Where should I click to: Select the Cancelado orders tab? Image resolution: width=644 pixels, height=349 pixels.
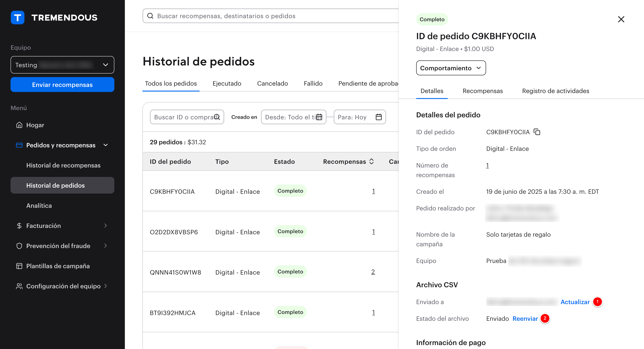pyautogui.click(x=272, y=83)
